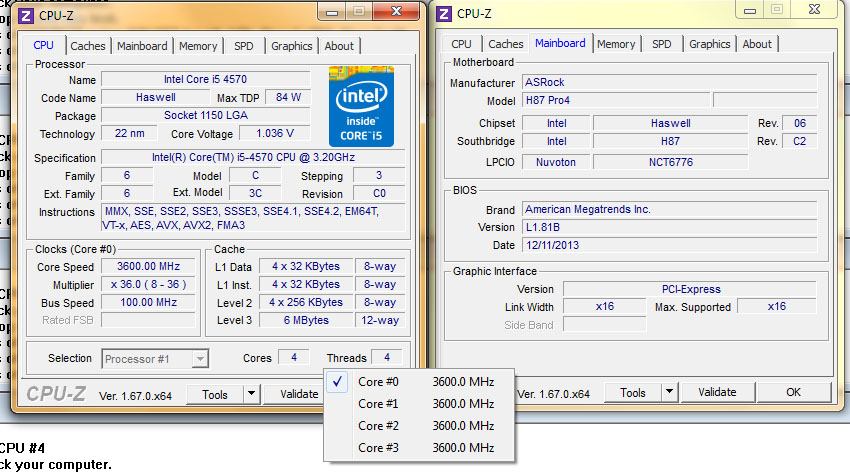Screen dimensions: 850x472
Task: Click the Intel inside Core i5 logo
Action: coord(361,107)
